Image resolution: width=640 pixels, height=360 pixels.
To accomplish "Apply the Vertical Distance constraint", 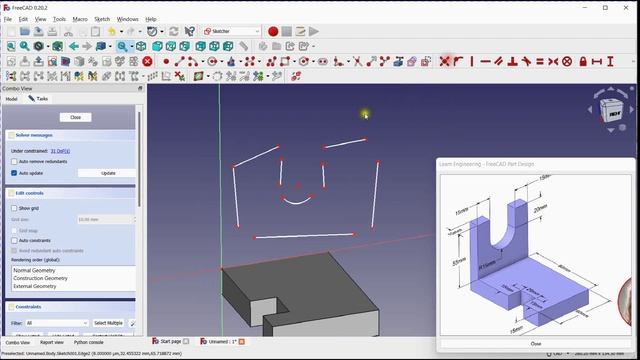I will [x=610, y=62].
